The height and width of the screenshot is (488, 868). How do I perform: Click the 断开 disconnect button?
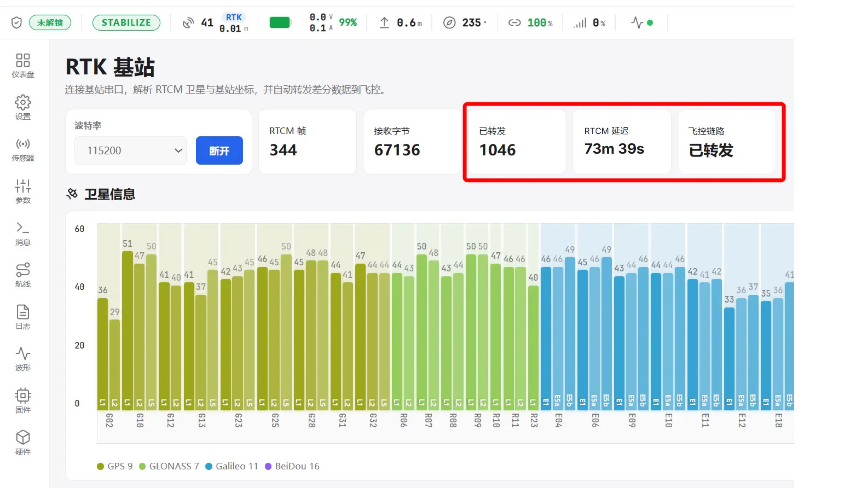click(219, 150)
